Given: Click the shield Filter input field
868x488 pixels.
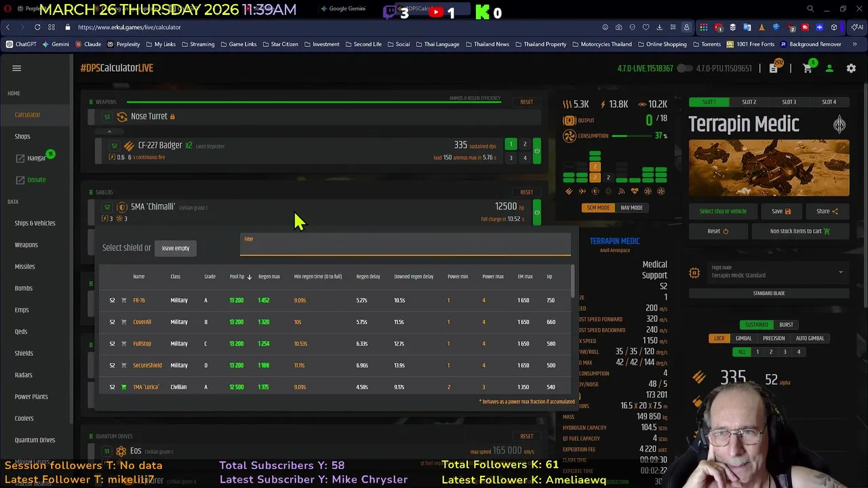Looking at the screenshot, I should 406,245.
